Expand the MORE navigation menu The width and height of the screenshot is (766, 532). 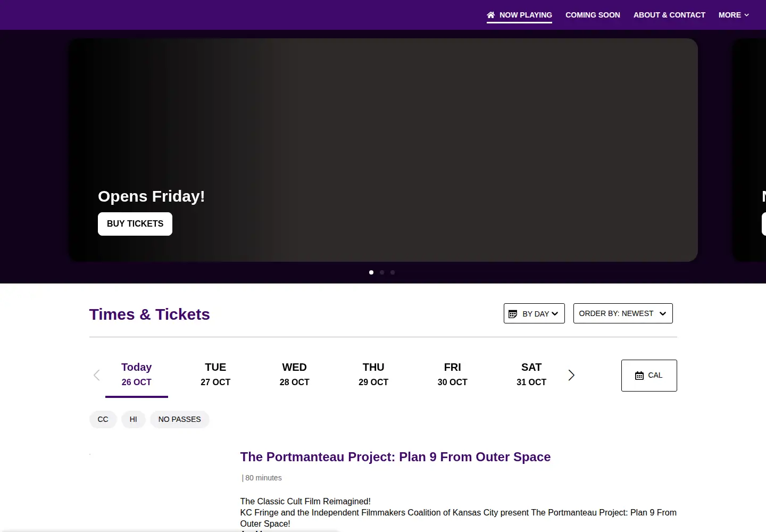click(x=734, y=15)
